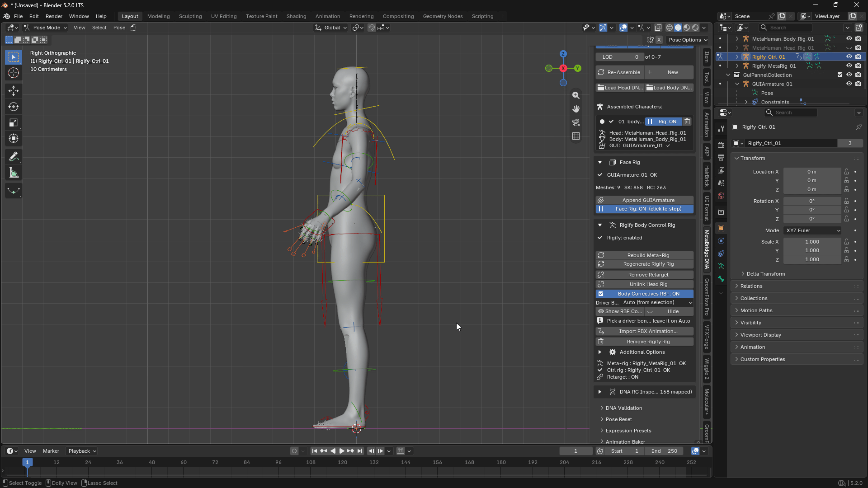The image size is (868, 488).
Task: Click Regenerate Rigify Rig button
Action: click(644, 264)
